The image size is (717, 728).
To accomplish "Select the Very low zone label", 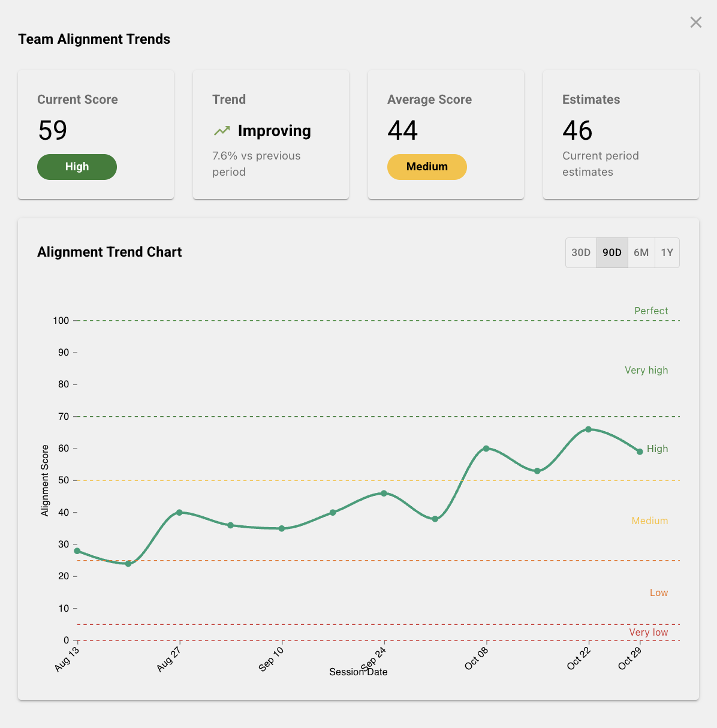I will click(x=648, y=632).
